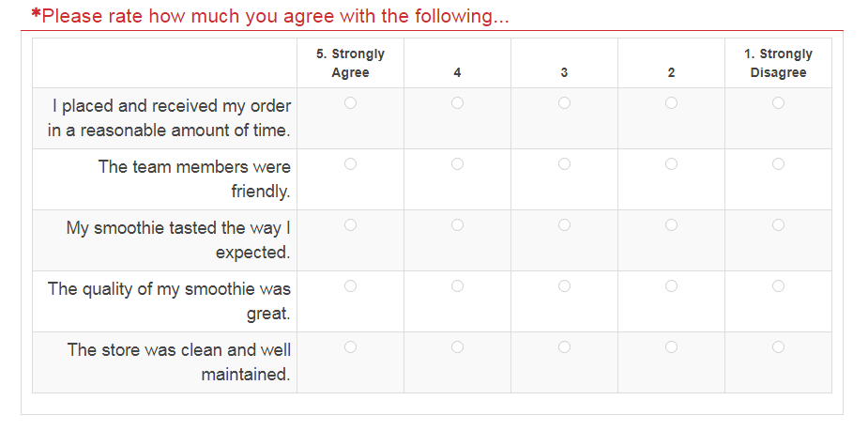The width and height of the screenshot is (868, 431).
Task: Mark Strongly Disagree for store cleanliness
Action: (778, 347)
